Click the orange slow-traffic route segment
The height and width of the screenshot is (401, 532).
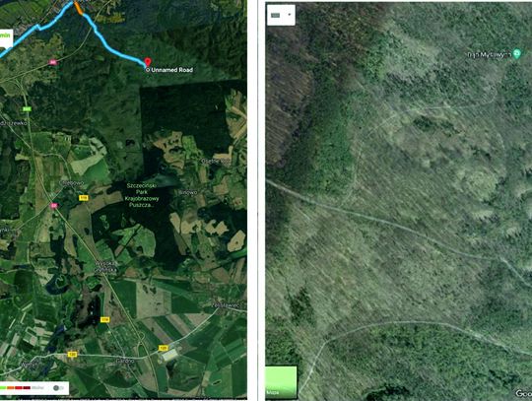[79, 9]
